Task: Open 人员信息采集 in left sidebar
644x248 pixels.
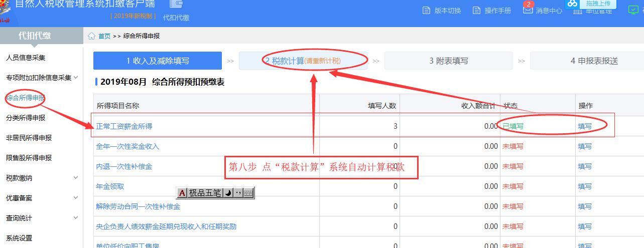Action: 26,58
